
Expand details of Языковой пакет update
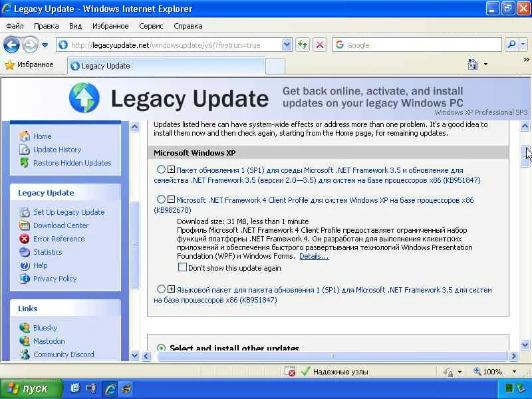point(172,289)
